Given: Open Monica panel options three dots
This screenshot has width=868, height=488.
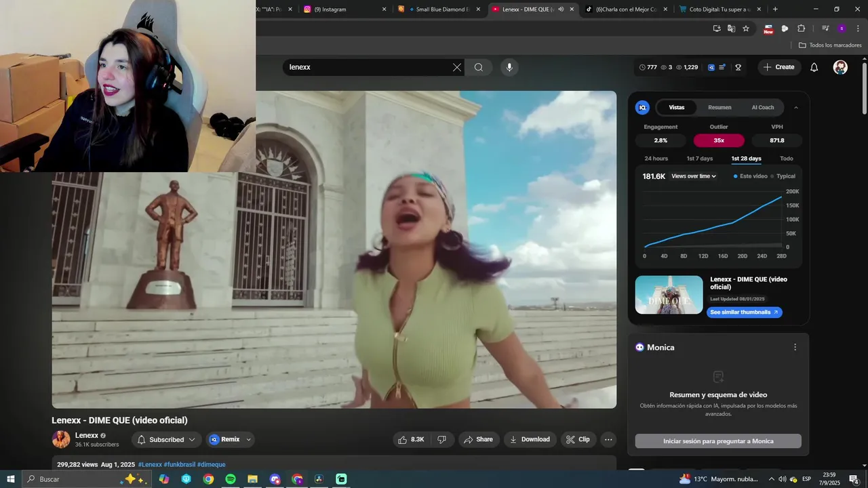Looking at the screenshot, I should coord(795,347).
